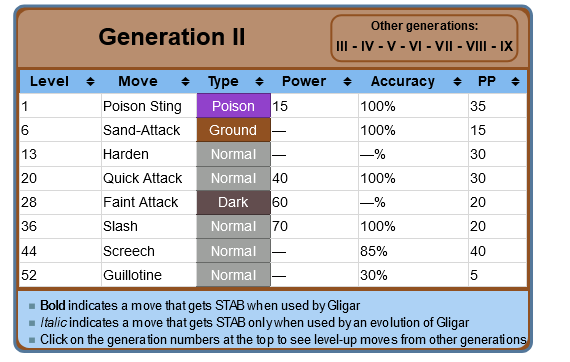
Task: Go to Generation VI moves
Action: (x=415, y=47)
